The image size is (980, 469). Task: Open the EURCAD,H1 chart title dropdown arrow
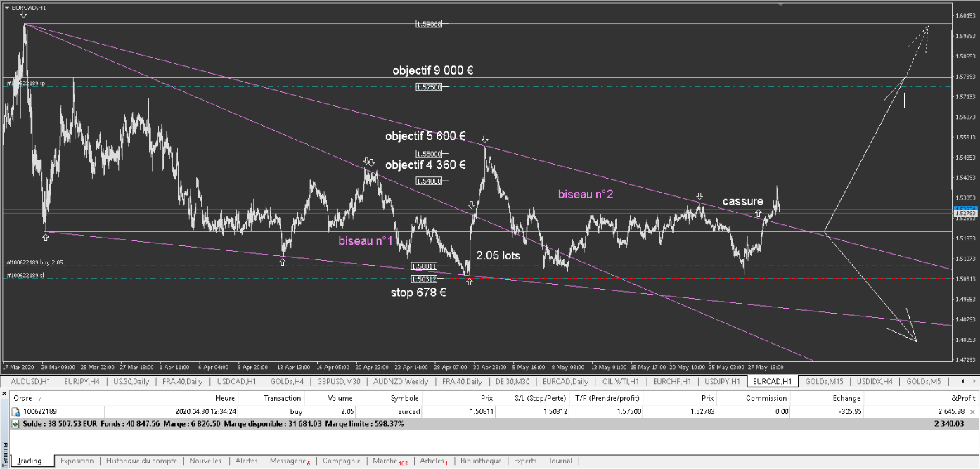(x=6, y=8)
